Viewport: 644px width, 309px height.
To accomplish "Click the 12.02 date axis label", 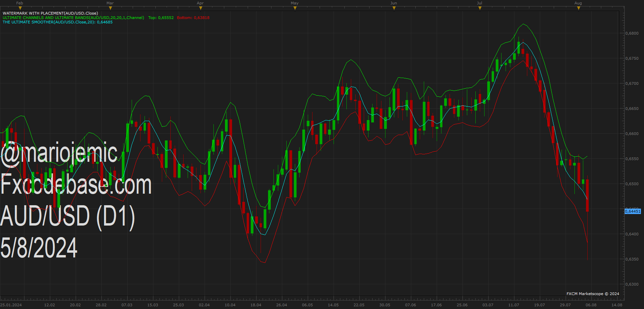I will point(50,305).
